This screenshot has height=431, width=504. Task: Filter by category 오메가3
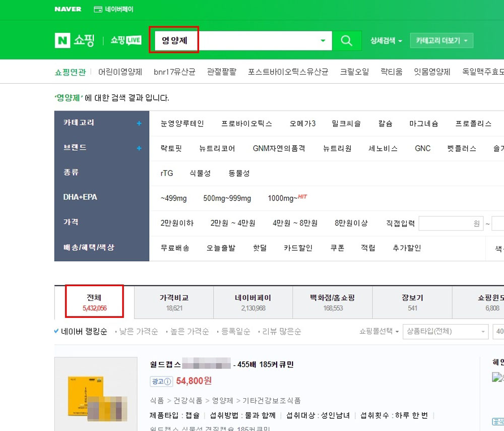pyautogui.click(x=302, y=124)
